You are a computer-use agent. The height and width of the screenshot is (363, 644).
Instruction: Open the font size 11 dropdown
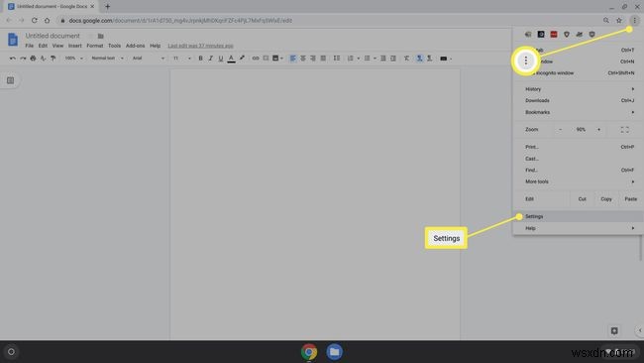click(x=182, y=59)
